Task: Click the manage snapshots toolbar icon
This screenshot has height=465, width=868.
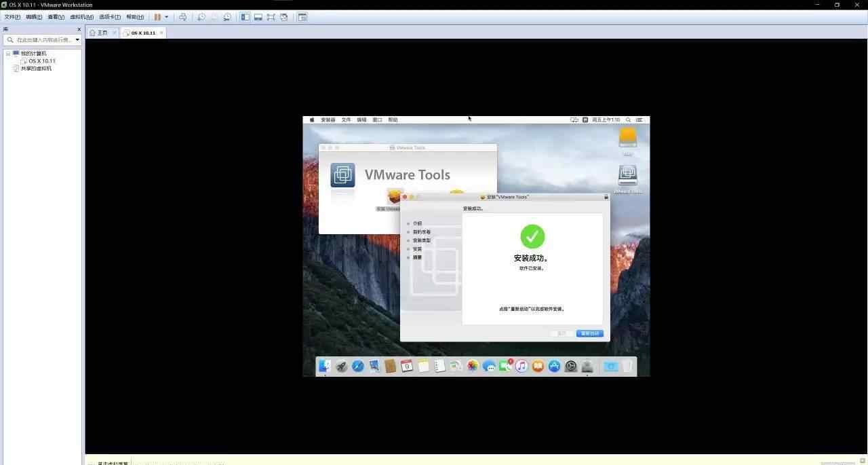Action: tap(227, 17)
